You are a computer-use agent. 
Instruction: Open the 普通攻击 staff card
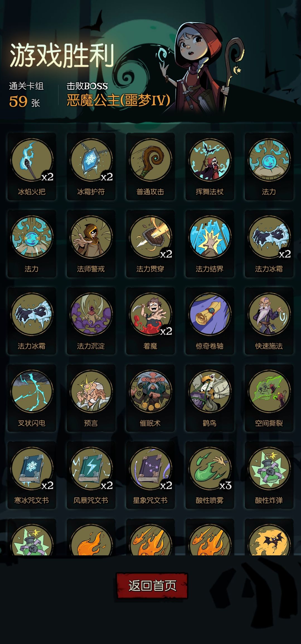[151, 166]
